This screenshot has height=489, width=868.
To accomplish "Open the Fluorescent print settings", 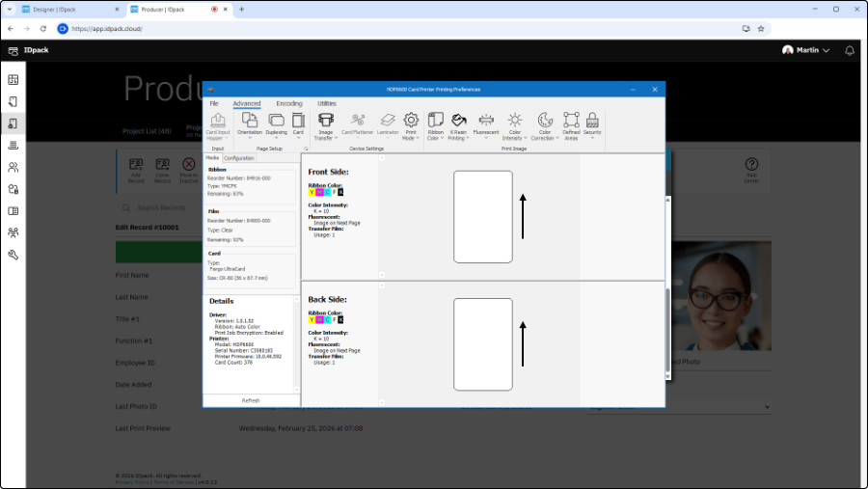I will [x=486, y=121].
